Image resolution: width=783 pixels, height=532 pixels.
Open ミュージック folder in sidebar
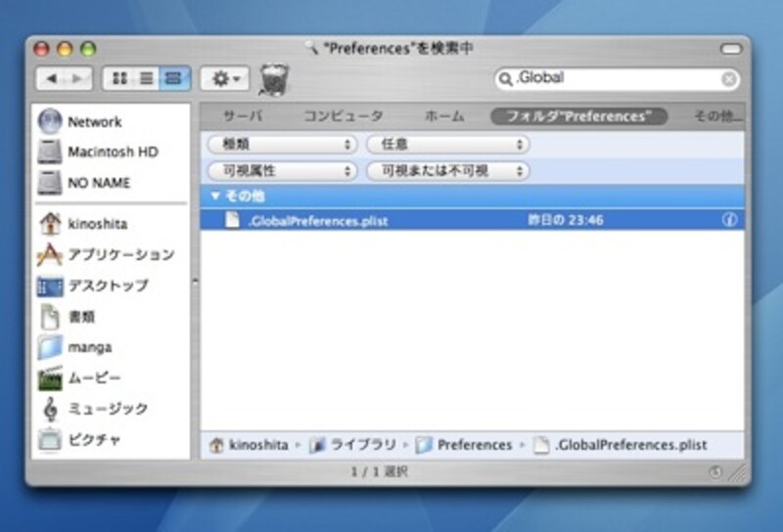tap(50, 409)
